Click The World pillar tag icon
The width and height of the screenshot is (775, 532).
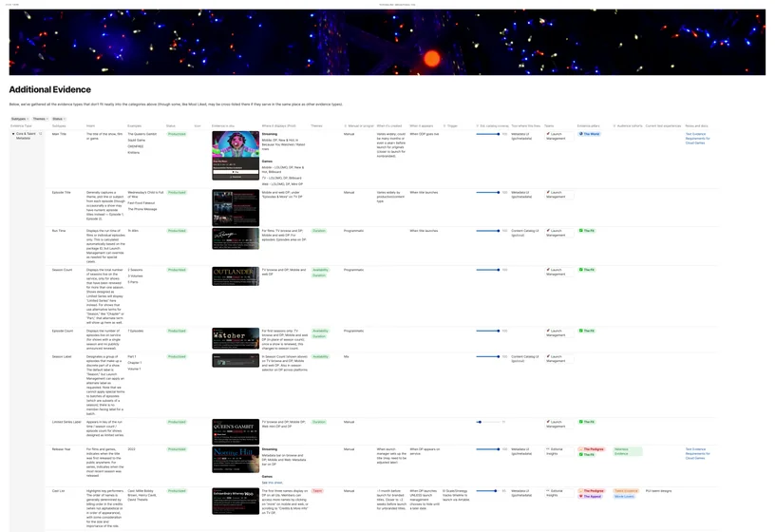[x=580, y=134]
